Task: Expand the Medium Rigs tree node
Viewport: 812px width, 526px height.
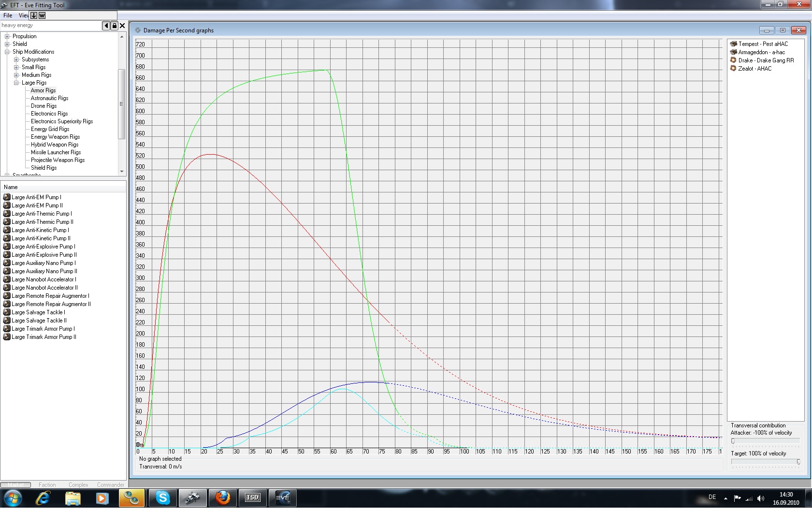Action: (x=16, y=75)
